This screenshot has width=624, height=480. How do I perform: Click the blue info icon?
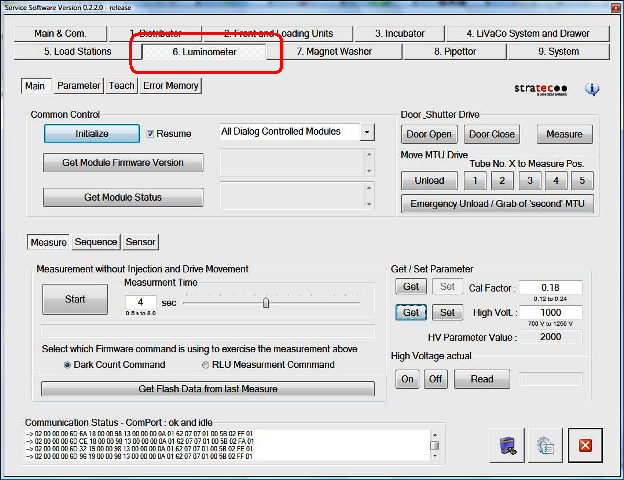[x=592, y=88]
